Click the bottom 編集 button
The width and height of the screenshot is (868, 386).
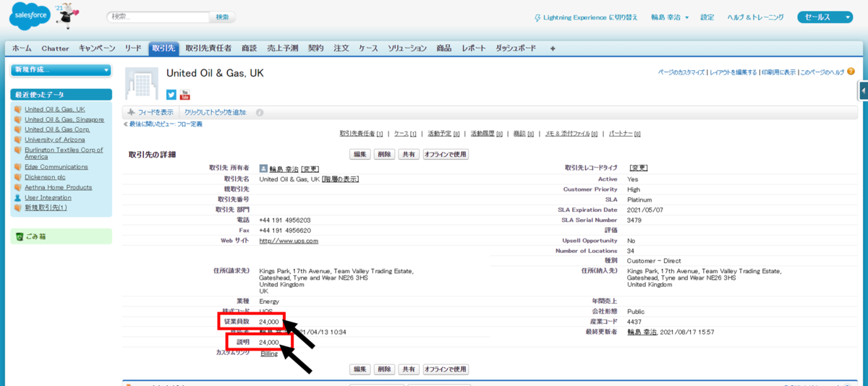pos(359,369)
